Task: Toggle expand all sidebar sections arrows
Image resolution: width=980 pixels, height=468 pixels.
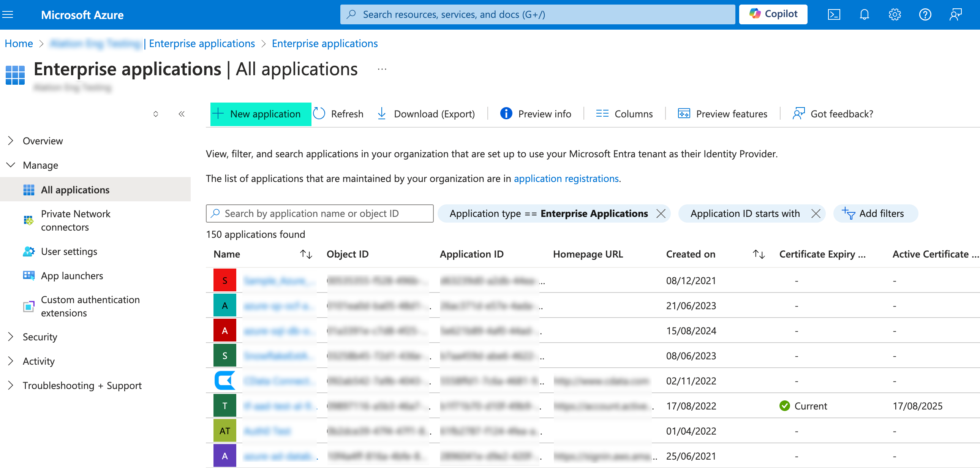Action: click(x=156, y=114)
